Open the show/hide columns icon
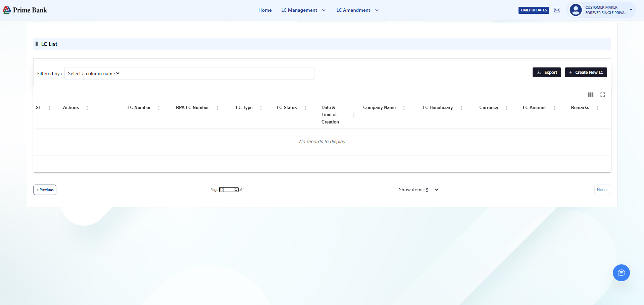 pos(591,95)
